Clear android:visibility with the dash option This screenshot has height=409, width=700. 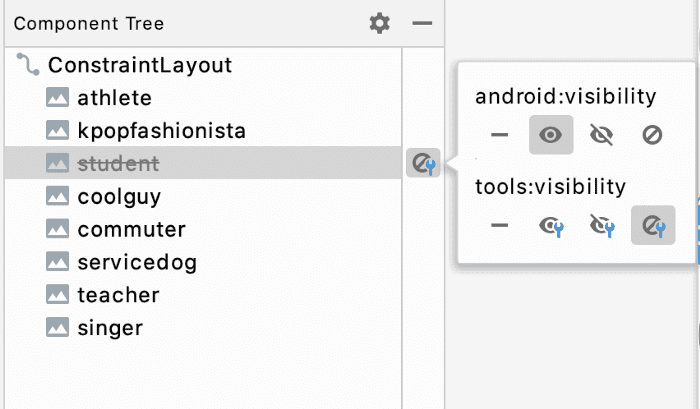[x=500, y=135]
